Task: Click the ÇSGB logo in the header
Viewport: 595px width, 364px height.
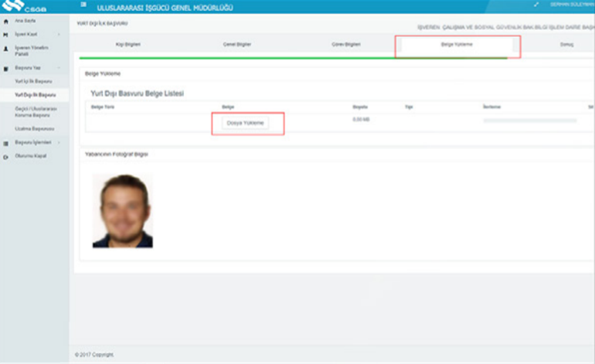Action: pyautogui.click(x=23, y=8)
